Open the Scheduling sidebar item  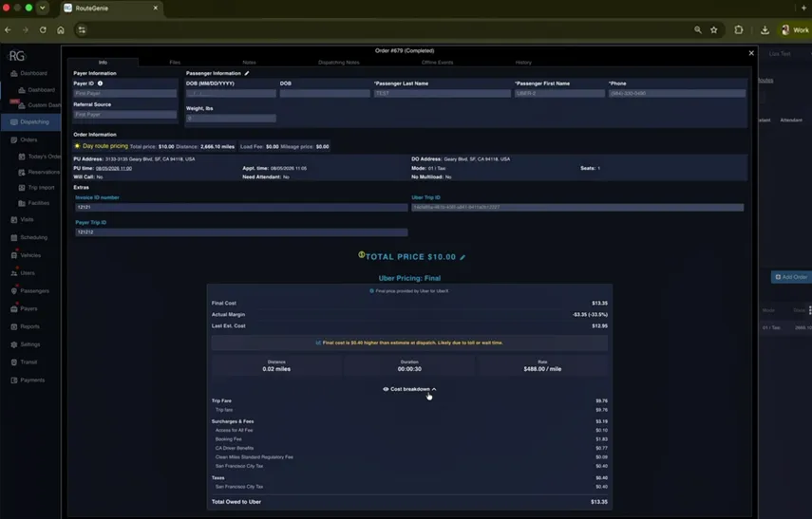tap(29, 237)
